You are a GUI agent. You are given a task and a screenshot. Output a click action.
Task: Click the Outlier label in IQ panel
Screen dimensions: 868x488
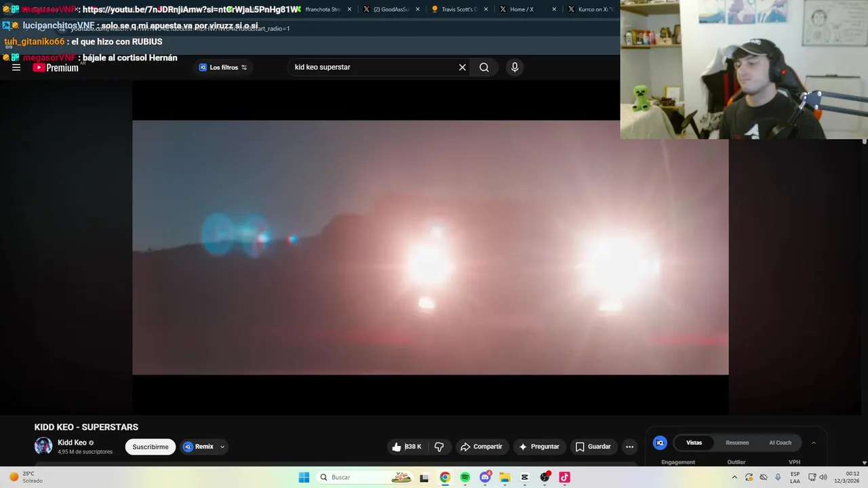point(736,462)
